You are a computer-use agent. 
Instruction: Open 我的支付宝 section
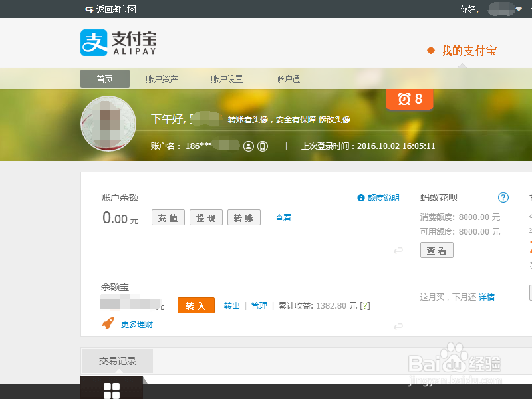[x=469, y=51]
